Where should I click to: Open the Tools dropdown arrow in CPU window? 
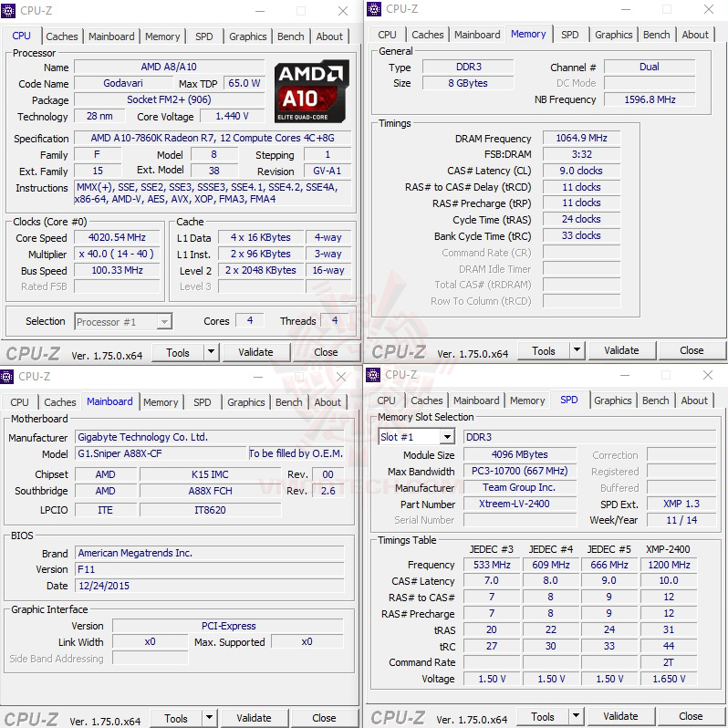211,352
